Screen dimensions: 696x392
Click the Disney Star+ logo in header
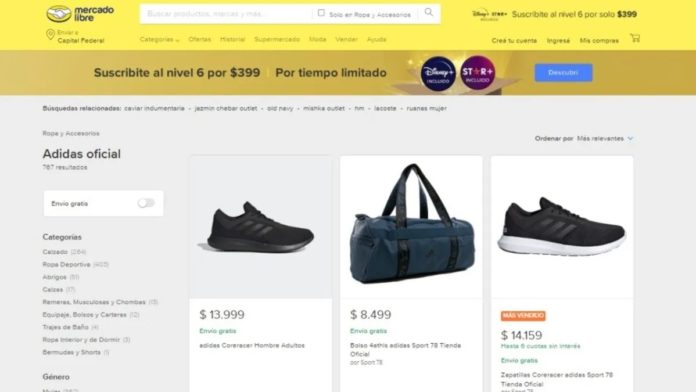pos(489,15)
